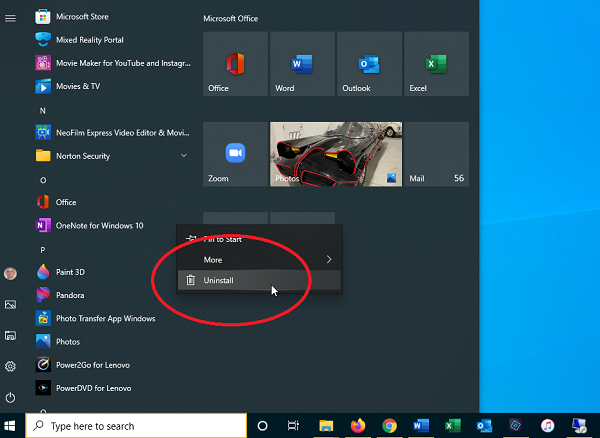Expand the More submenu
This screenshot has width=600, height=438.
(x=259, y=260)
